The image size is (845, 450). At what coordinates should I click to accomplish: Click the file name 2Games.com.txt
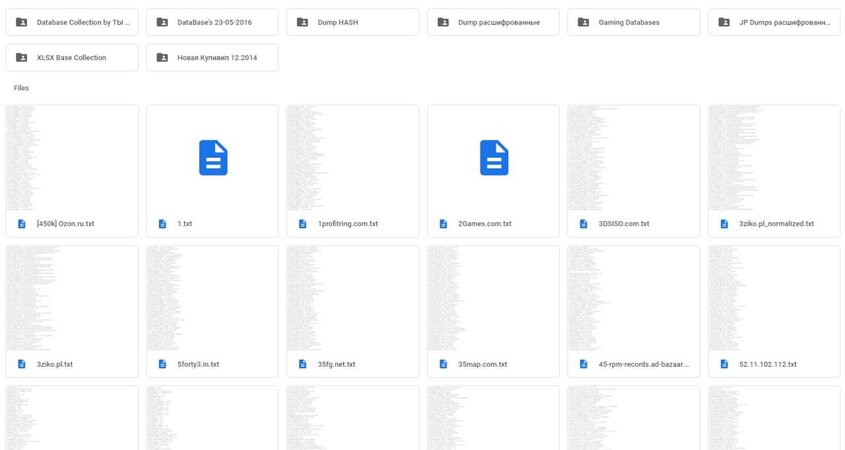(x=484, y=224)
